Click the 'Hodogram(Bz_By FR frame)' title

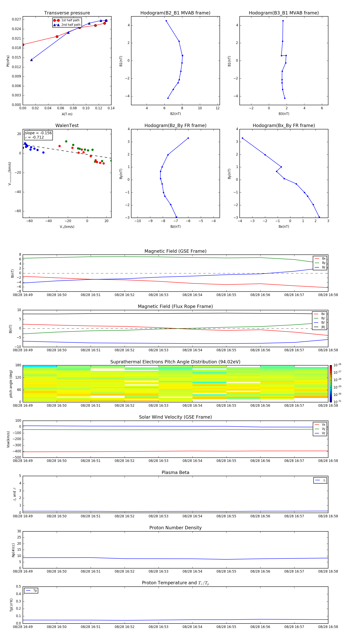coord(175,125)
